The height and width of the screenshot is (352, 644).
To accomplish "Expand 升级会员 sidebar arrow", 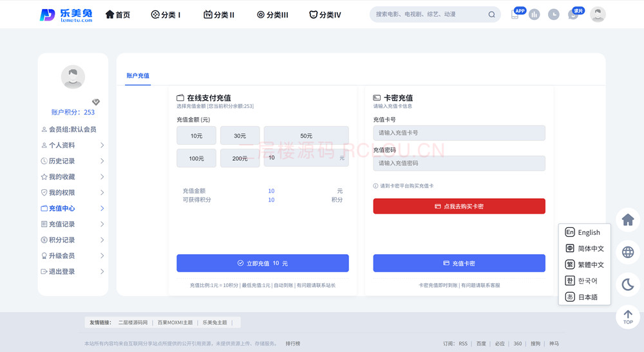I will [x=102, y=255].
